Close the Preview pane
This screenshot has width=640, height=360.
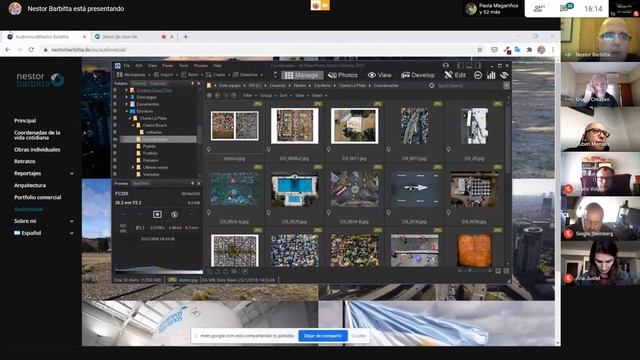click(199, 184)
